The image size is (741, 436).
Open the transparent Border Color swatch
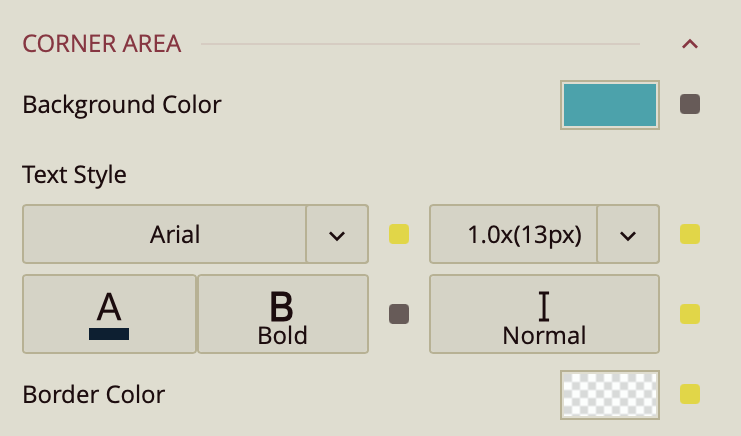coord(610,394)
